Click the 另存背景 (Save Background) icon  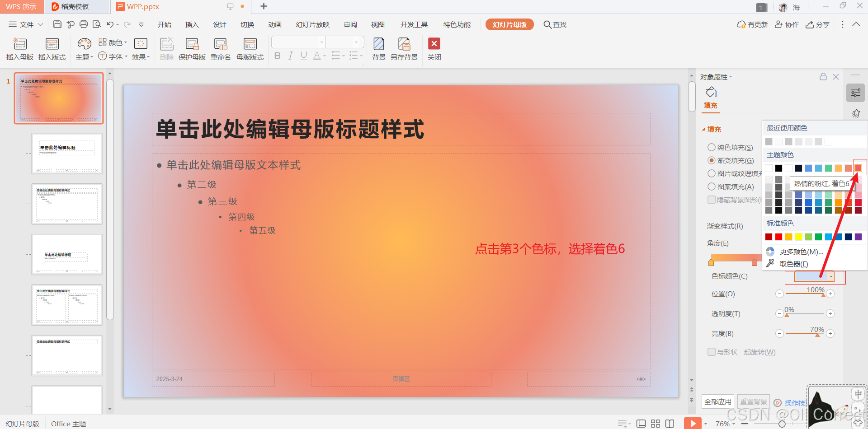point(404,44)
